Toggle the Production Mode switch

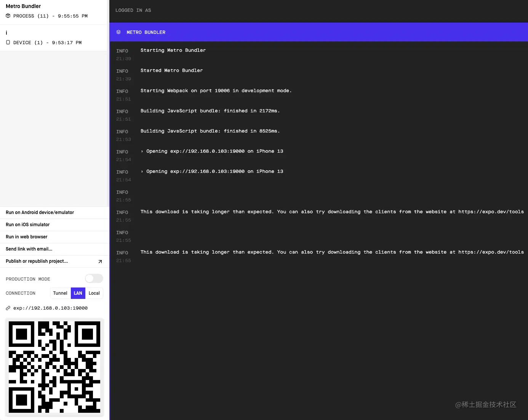(x=94, y=279)
